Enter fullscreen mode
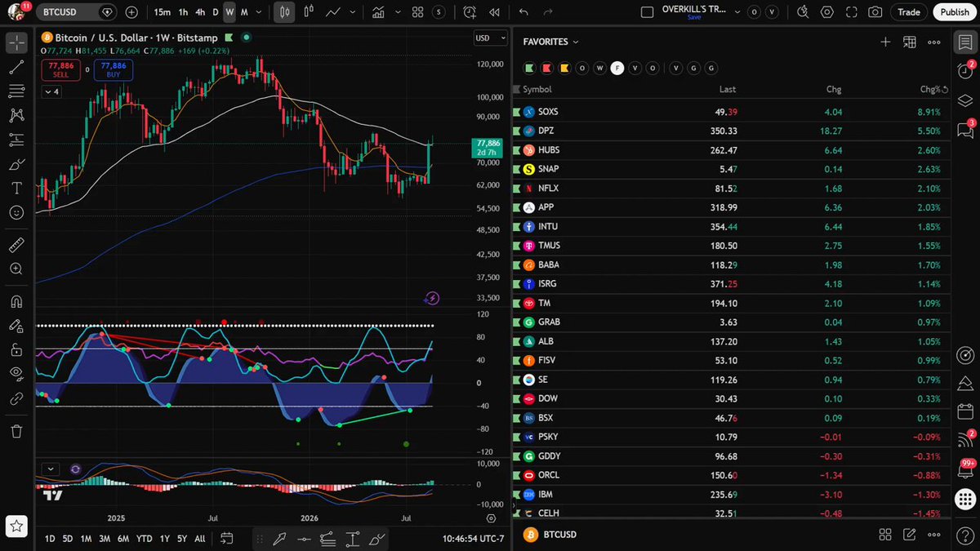 pos(851,12)
